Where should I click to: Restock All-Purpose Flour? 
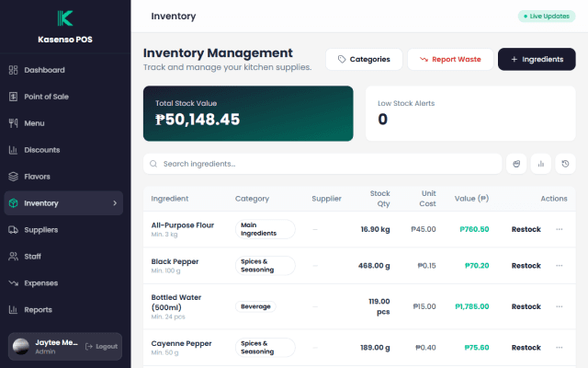pyautogui.click(x=526, y=229)
